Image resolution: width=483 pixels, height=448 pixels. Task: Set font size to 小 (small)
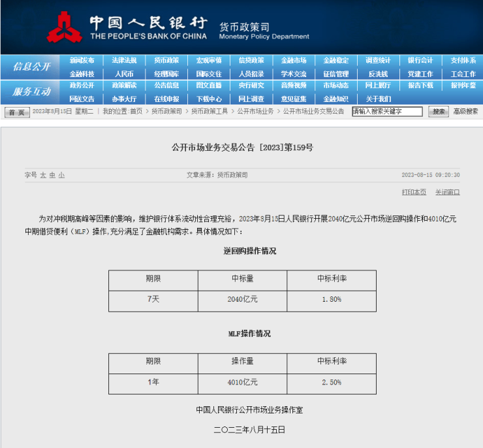pos(61,175)
